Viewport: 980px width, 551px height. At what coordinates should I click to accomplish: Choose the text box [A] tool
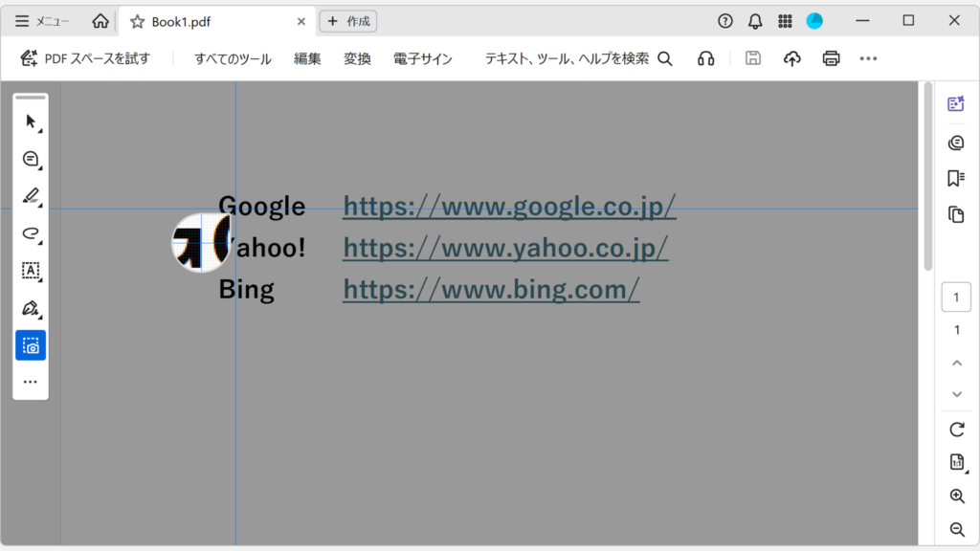point(31,271)
